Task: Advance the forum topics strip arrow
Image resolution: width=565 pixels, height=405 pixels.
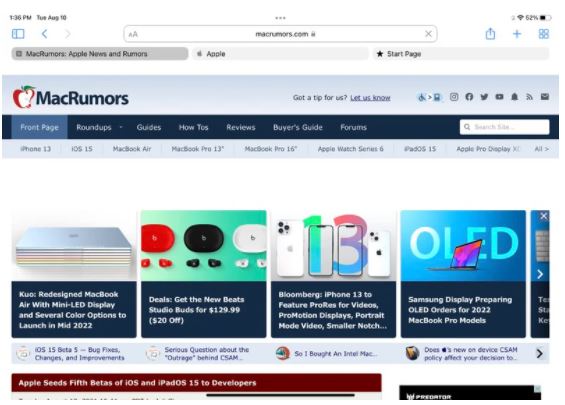Action: 539,353
